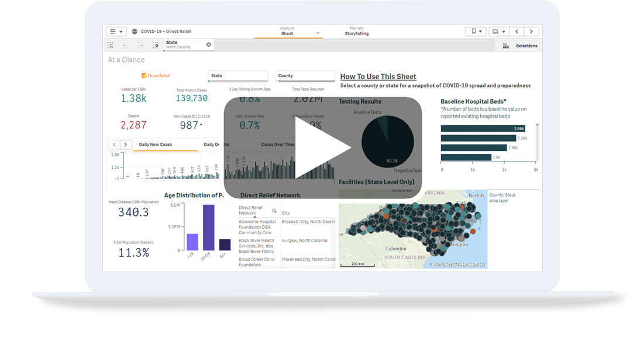Click the Morehead City, North Carolina cell
This screenshot has width=644, height=347.
pos(308,260)
